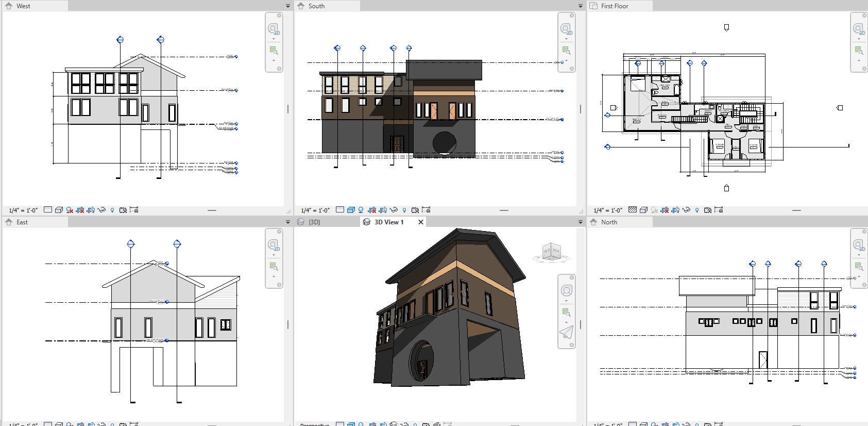
Task: Open 2D steering wheel in East view
Action: click(x=274, y=245)
